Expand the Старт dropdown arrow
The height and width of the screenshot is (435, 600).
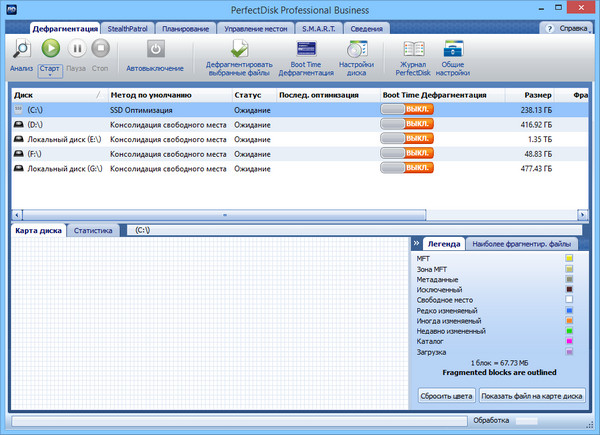(x=49, y=76)
